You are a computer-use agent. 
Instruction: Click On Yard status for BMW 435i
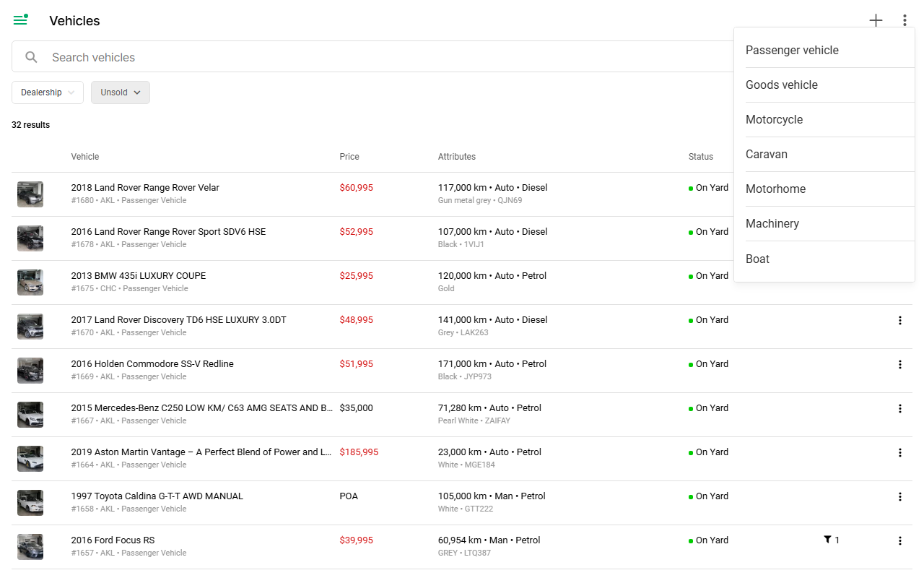[x=709, y=276]
